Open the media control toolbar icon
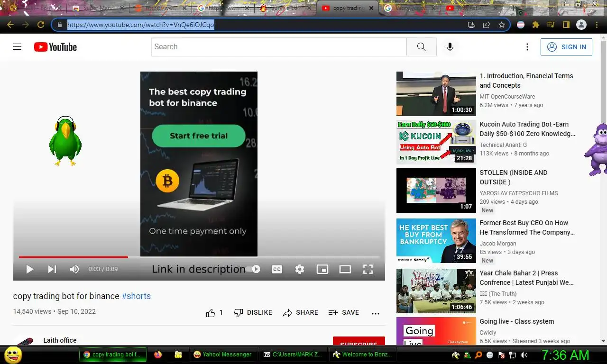 click(x=551, y=25)
